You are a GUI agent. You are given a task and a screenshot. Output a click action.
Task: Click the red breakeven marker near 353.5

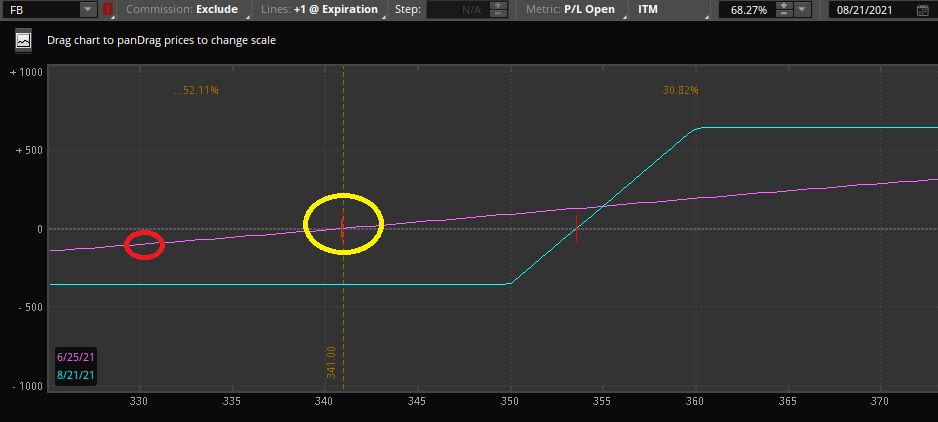(x=576, y=229)
